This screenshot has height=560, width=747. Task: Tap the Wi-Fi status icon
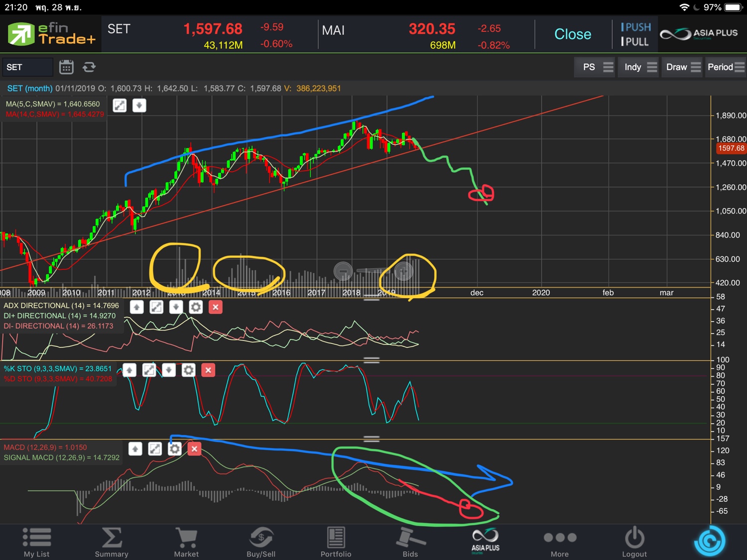coord(685,7)
